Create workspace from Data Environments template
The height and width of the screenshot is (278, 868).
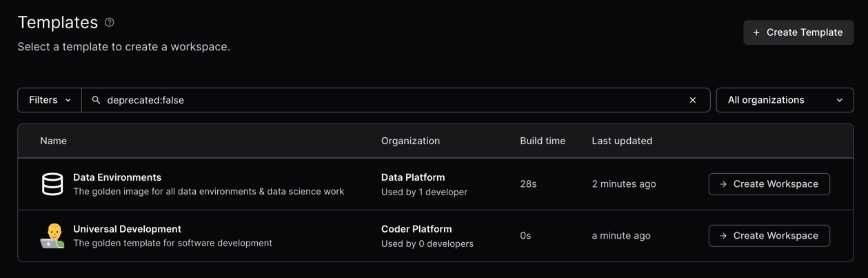click(x=769, y=184)
